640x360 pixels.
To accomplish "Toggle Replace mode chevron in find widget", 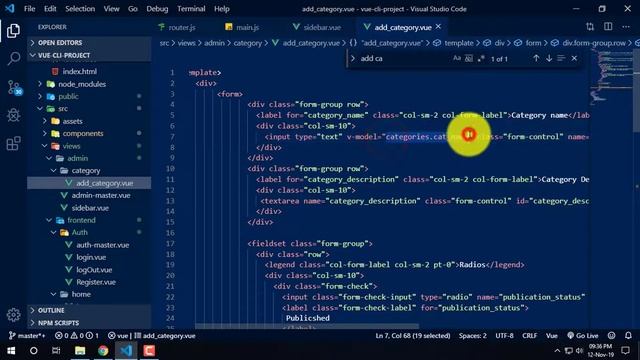I will (353, 58).
